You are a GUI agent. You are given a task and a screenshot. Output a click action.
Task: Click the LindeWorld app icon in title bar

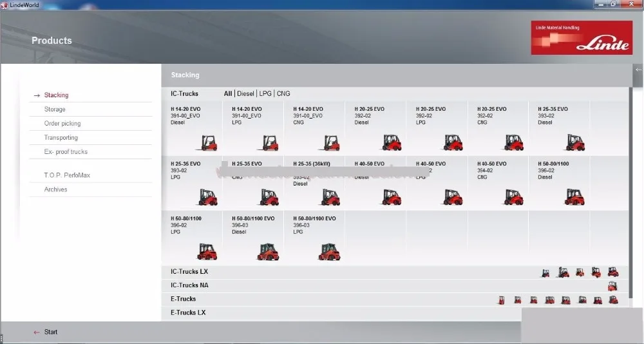click(x=4, y=5)
